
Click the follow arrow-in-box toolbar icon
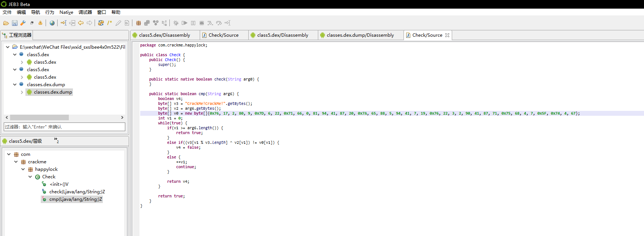tap(72, 23)
